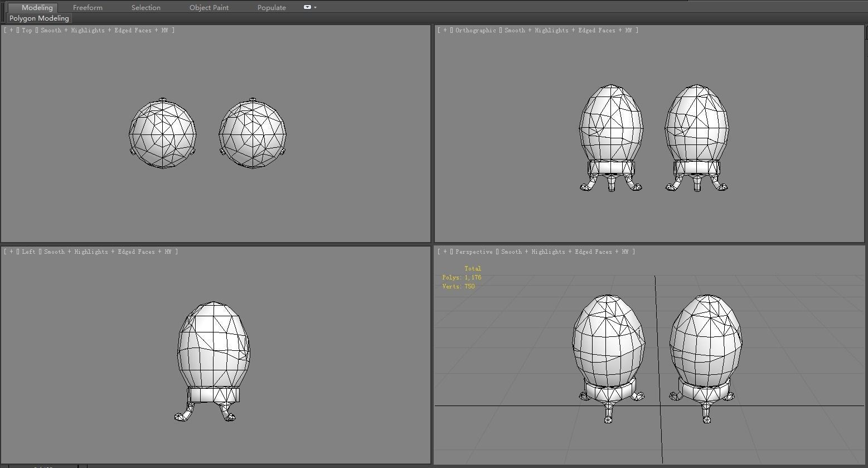Open the [+] menu in the Perspective viewport

[445, 252]
